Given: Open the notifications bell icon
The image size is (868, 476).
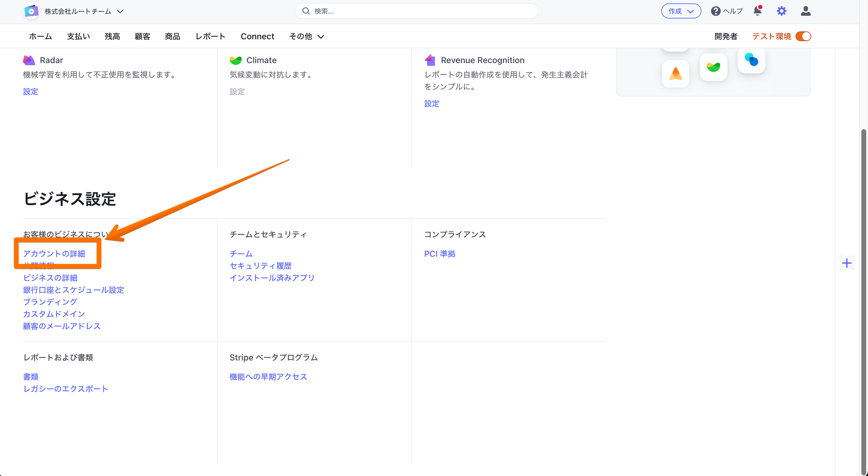Looking at the screenshot, I should click(x=757, y=11).
